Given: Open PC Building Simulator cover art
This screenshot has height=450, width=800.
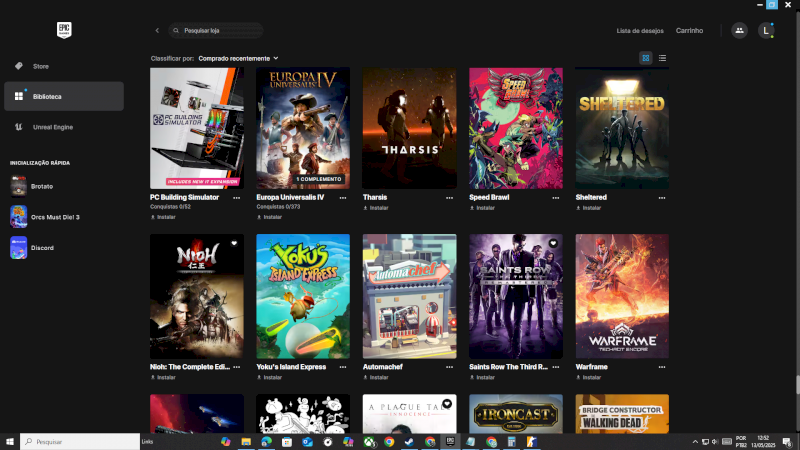Looking at the screenshot, I should (197, 128).
